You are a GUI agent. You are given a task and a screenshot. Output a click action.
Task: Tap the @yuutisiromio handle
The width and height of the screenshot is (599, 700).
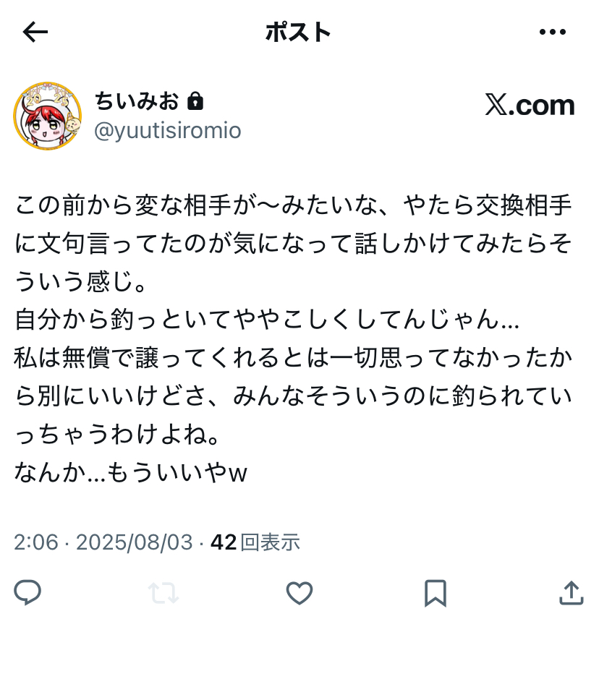click(168, 130)
